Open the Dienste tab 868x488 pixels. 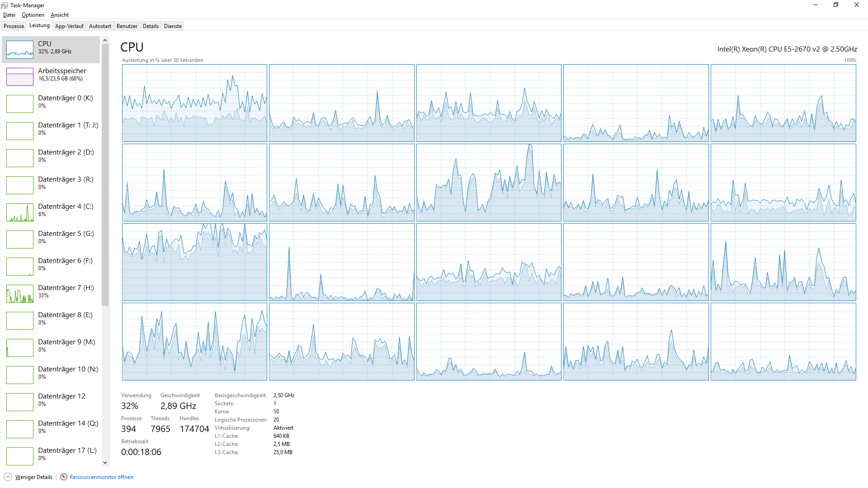point(173,26)
